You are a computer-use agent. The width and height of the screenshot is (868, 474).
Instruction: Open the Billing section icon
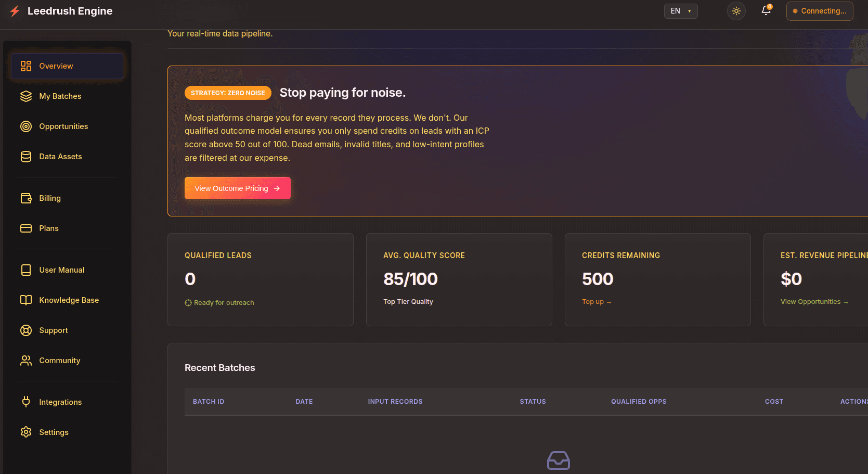pos(26,198)
